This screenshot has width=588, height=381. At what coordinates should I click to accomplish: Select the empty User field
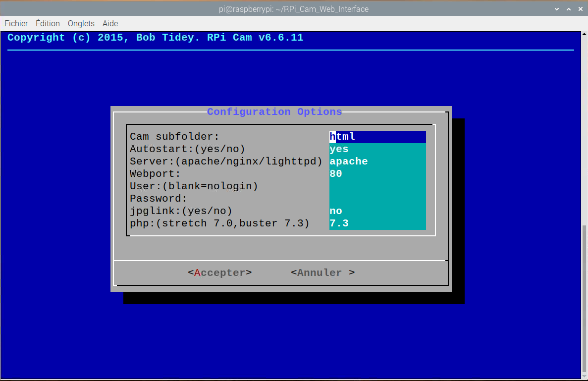pos(377,186)
